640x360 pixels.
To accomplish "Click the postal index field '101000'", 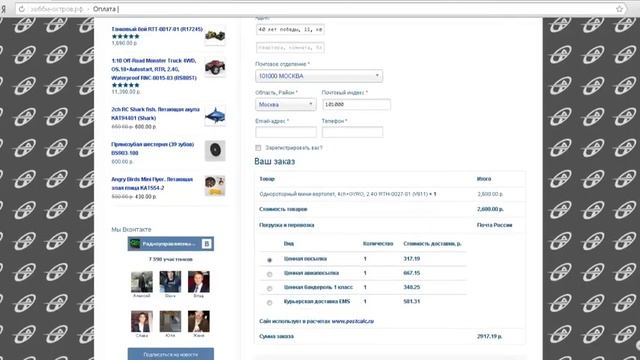I will click(356, 104).
